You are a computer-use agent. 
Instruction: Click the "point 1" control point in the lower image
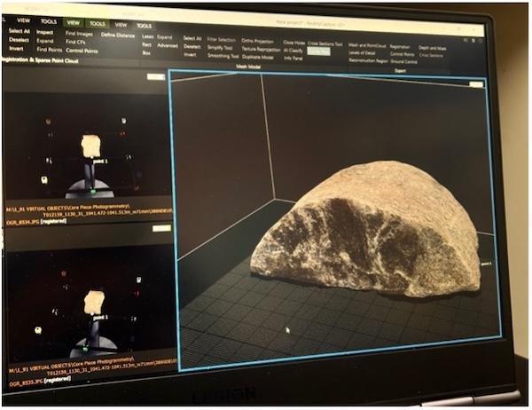coord(100,318)
